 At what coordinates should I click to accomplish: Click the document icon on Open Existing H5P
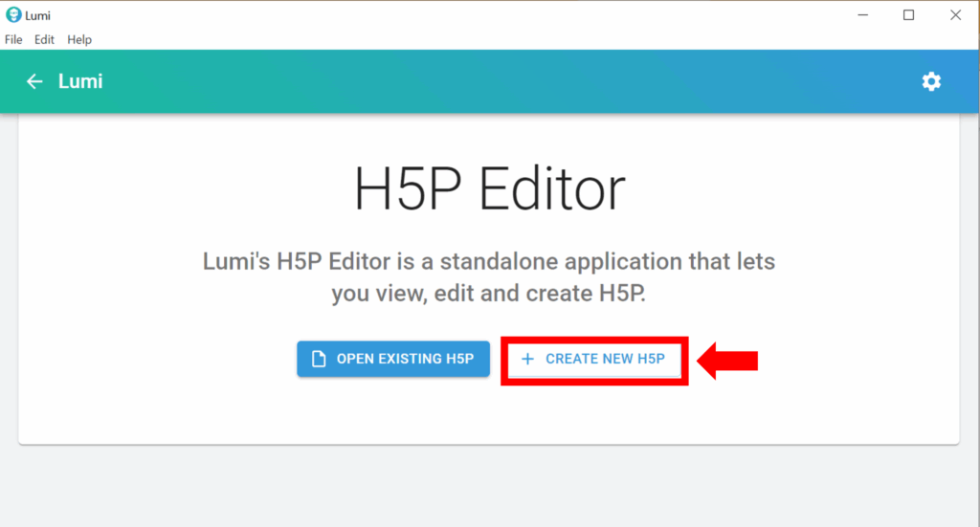(x=320, y=360)
